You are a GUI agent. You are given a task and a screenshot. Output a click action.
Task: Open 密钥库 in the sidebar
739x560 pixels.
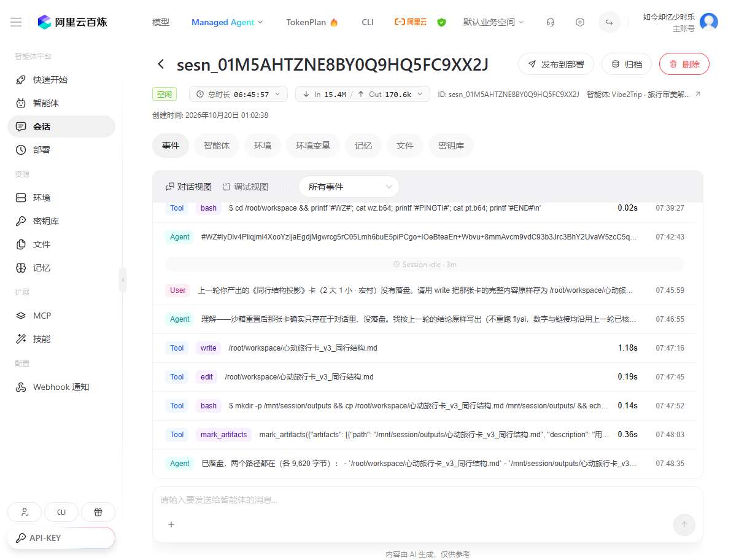(x=61, y=221)
